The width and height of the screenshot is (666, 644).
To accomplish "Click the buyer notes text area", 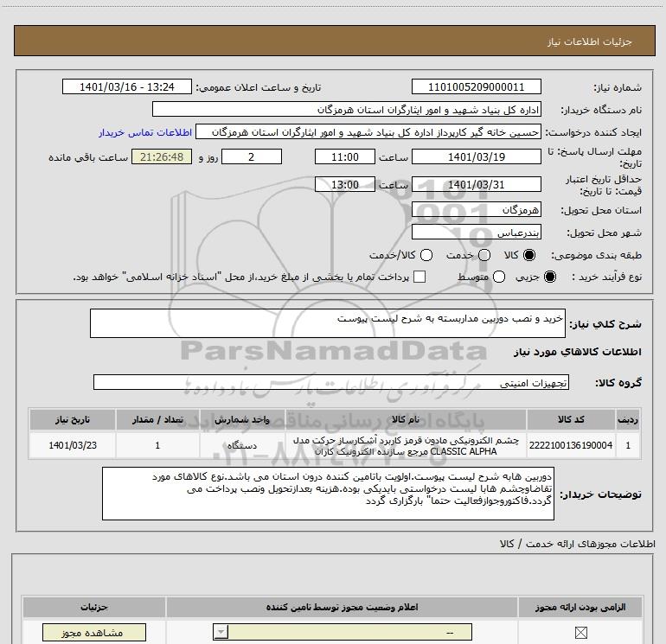I will coord(328,494).
